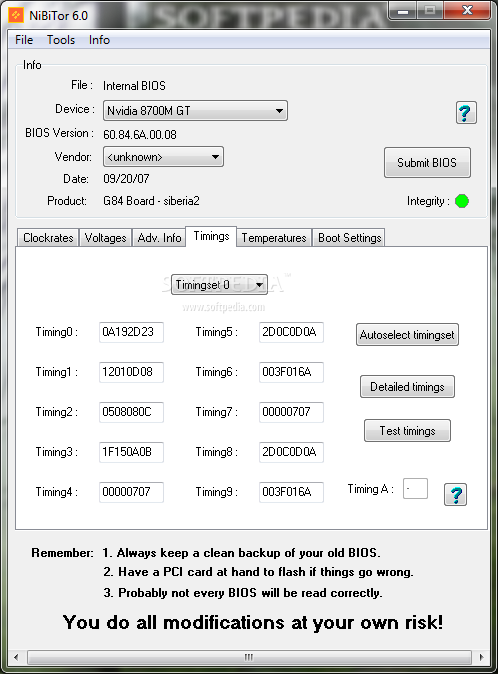Image resolution: width=498 pixels, height=674 pixels.
Task: Click the scrollbar left arrow
Action: [16, 657]
